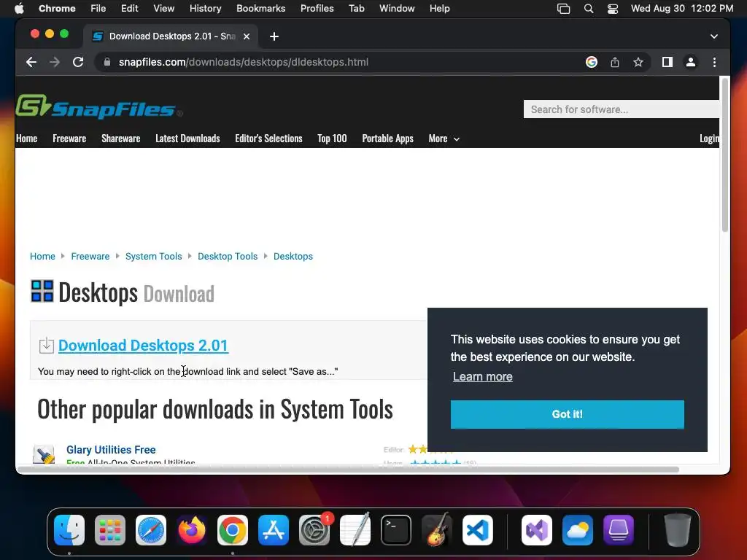747x560 pixels.
Task: Bookmark this page with the star icon
Action: click(x=638, y=62)
